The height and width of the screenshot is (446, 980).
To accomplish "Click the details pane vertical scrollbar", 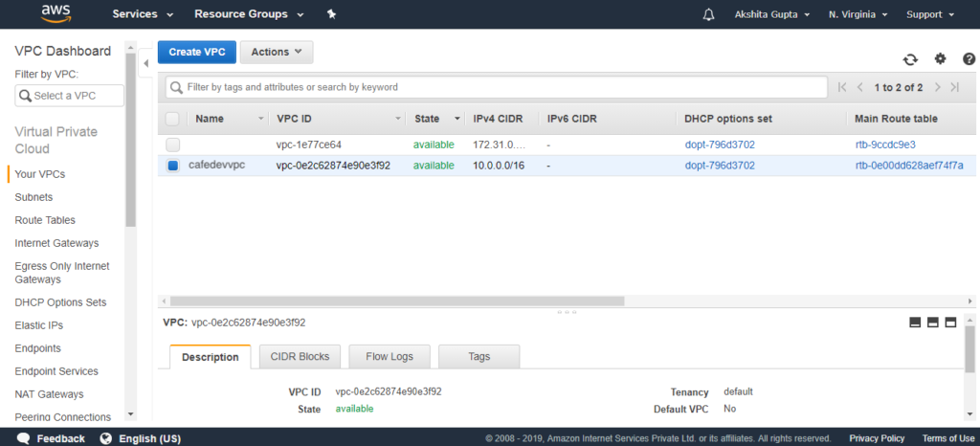I will pyautogui.click(x=970, y=347).
